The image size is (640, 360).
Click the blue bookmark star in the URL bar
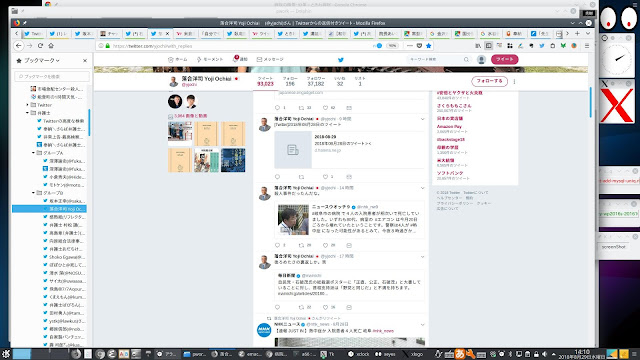coord(429,46)
